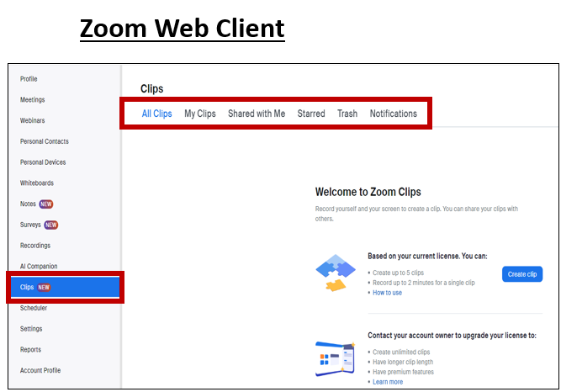The image size is (561, 392).
Task: Click the NEW badge beside Notes
Action: point(45,204)
